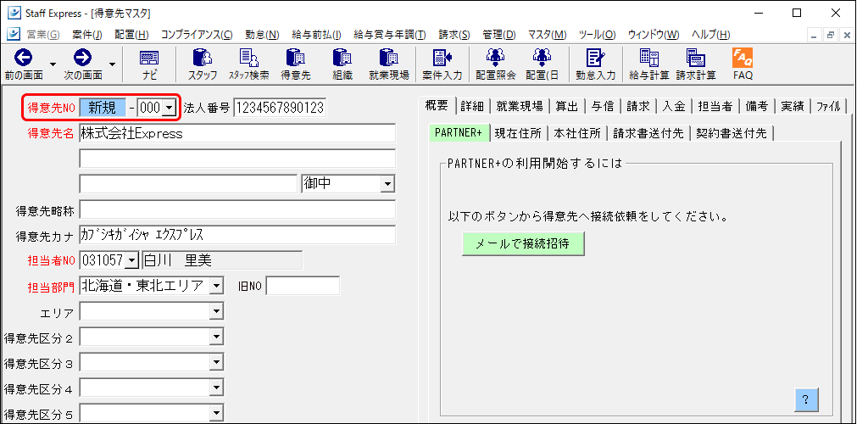Select the 現在住所 sub-tab
Viewport: 868px width, 424px height.
pos(518,133)
